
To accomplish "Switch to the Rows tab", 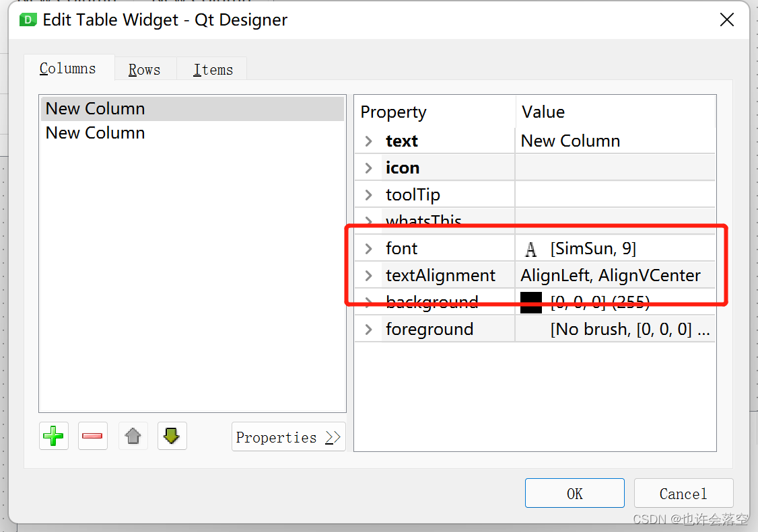I will coord(145,69).
